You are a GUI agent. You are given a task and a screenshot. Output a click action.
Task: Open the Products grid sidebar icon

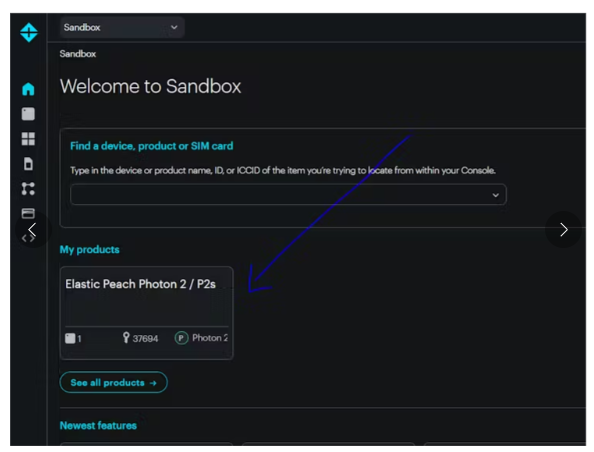click(28, 139)
